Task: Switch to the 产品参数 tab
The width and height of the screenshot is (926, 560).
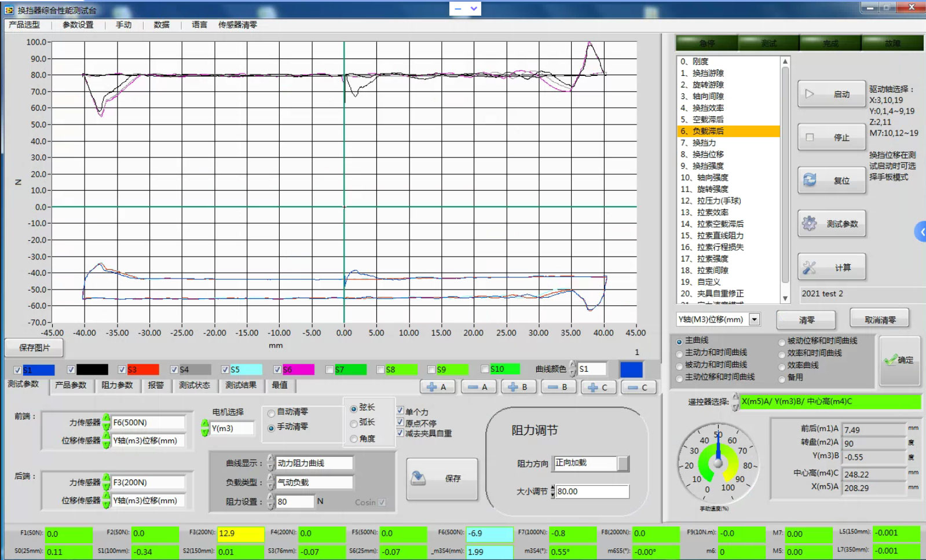Action: (71, 385)
